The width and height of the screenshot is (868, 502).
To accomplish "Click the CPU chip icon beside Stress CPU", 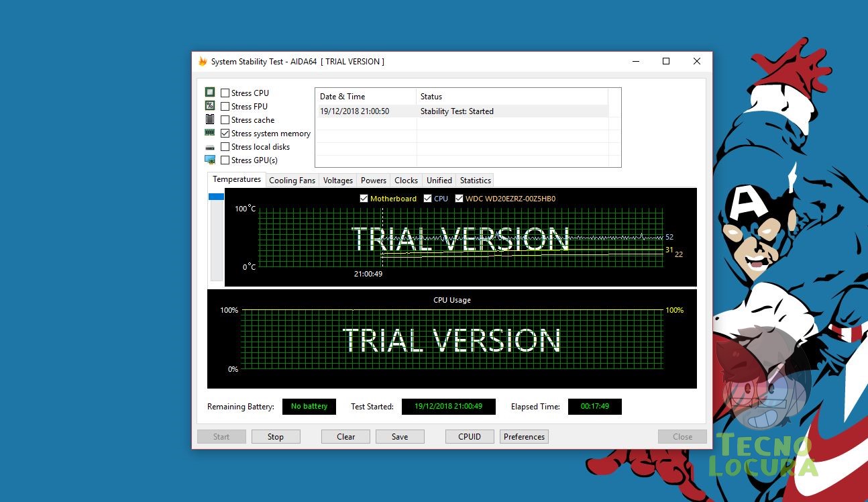I will (x=210, y=93).
